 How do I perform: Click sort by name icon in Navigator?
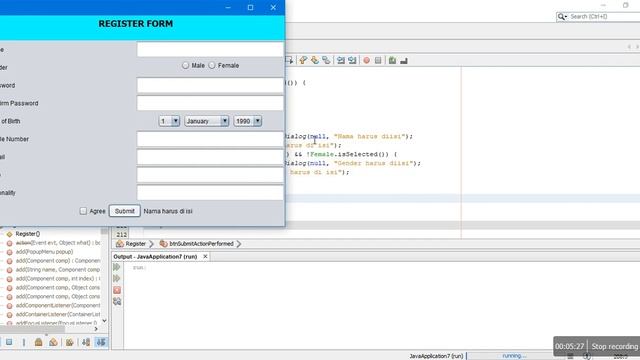coord(86,342)
